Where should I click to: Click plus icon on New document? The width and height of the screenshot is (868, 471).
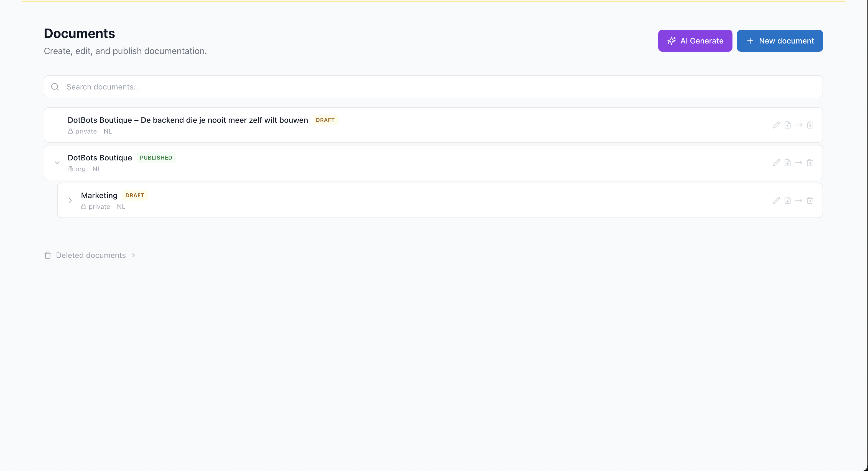[750, 41]
